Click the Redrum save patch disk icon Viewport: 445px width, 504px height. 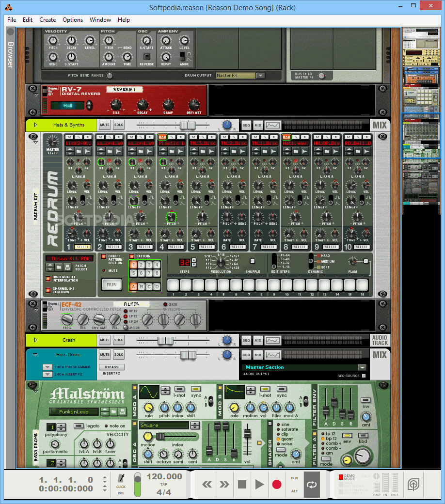click(67, 267)
